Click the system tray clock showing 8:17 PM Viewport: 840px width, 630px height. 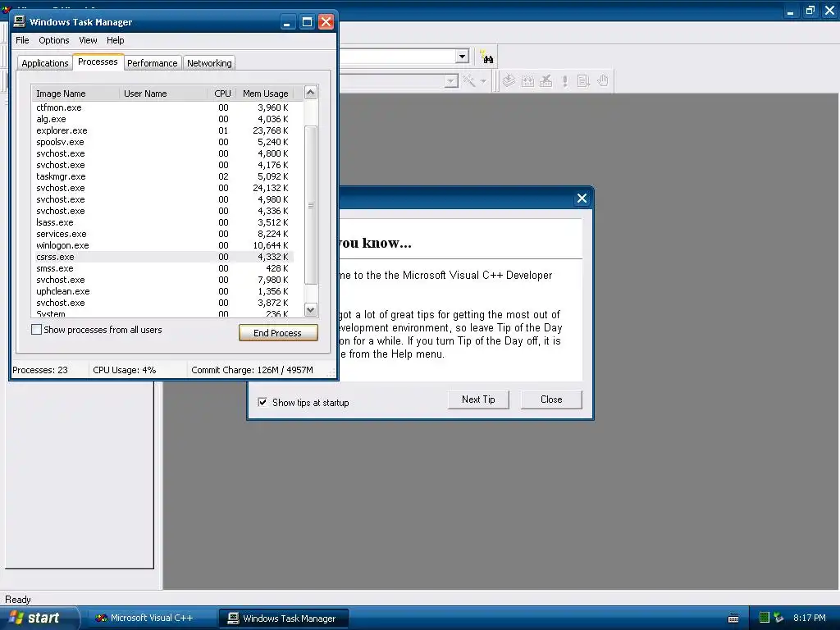click(x=809, y=618)
